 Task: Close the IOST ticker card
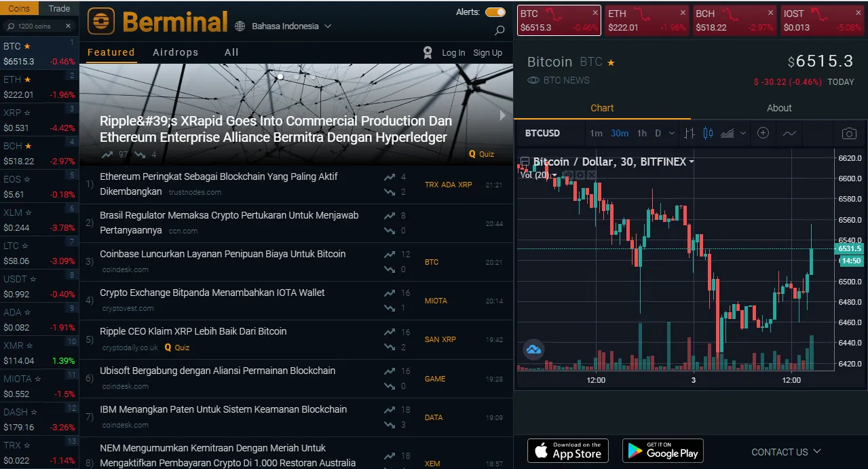click(858, 13)
